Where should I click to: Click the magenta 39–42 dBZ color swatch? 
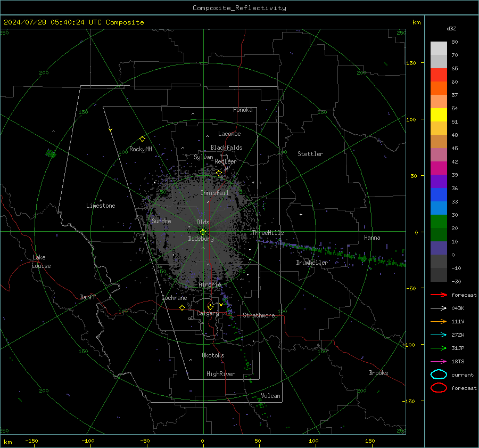tap(439, 168)
